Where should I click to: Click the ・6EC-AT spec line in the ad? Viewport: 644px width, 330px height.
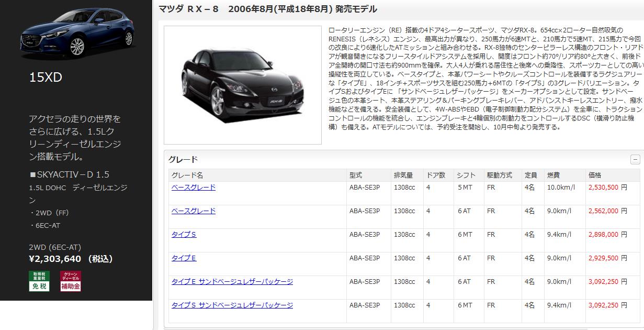pyautogui.click(x=45, y=225)
